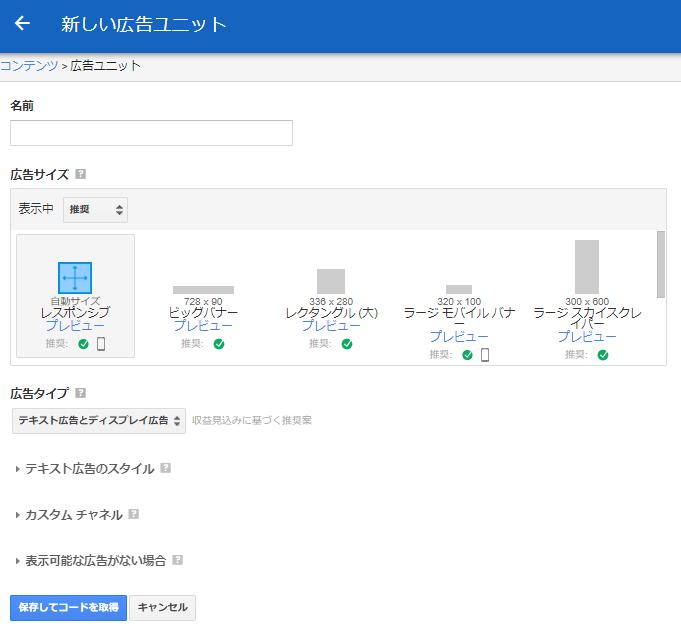Open help icon beside カスタム チャネル
The image size is (681, 627).
click(x=134, y=514)
